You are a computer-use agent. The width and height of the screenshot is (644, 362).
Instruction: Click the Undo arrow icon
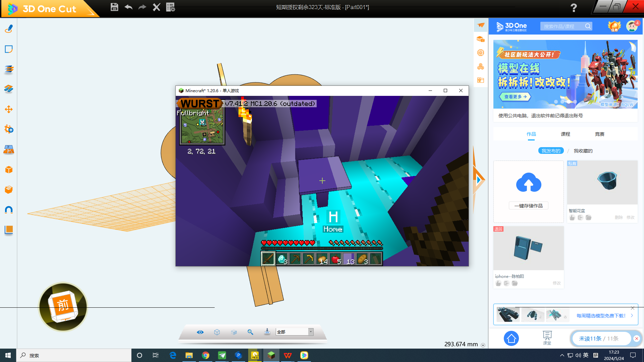pyautogui.click(x=128, y=7)
